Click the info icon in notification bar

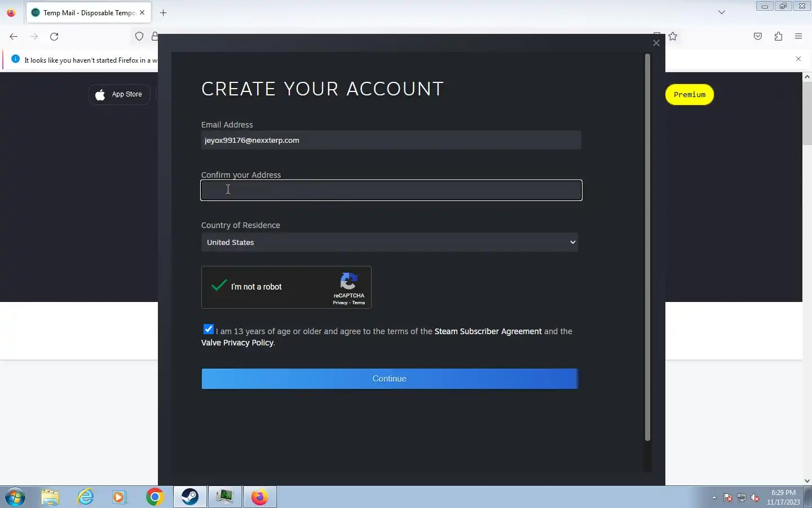tap(15, 59)
